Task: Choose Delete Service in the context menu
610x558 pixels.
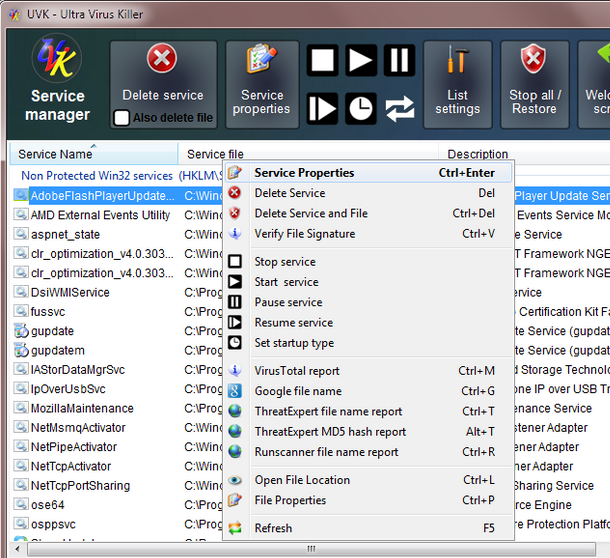Action: pyautogui.click(x=368, y=193)
